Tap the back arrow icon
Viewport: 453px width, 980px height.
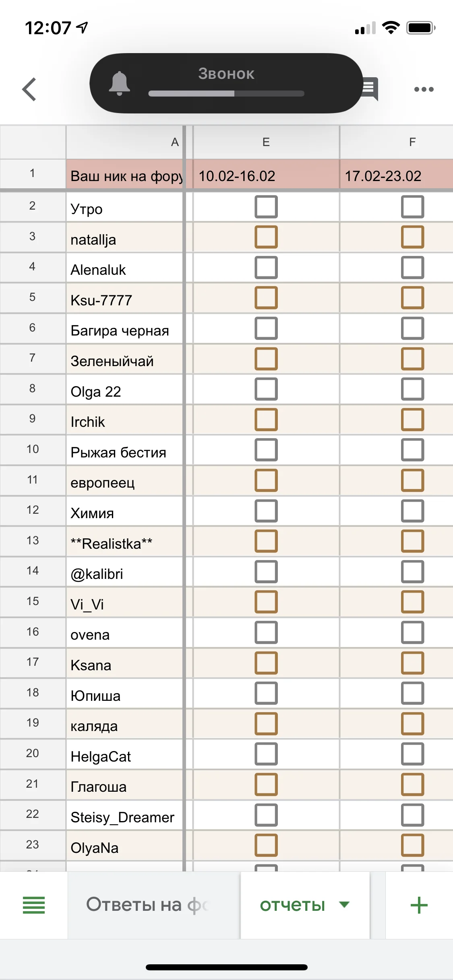coord(29,89)
